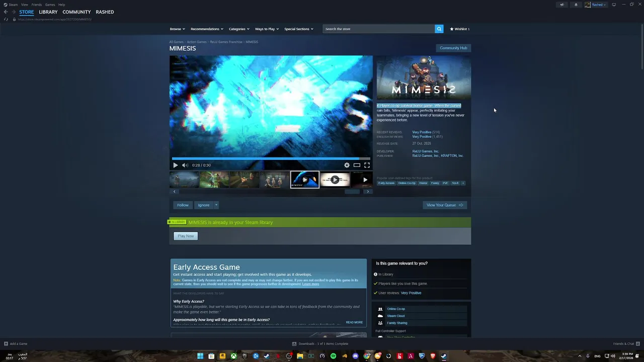Open video settings gear icon

tap(347, 165)
